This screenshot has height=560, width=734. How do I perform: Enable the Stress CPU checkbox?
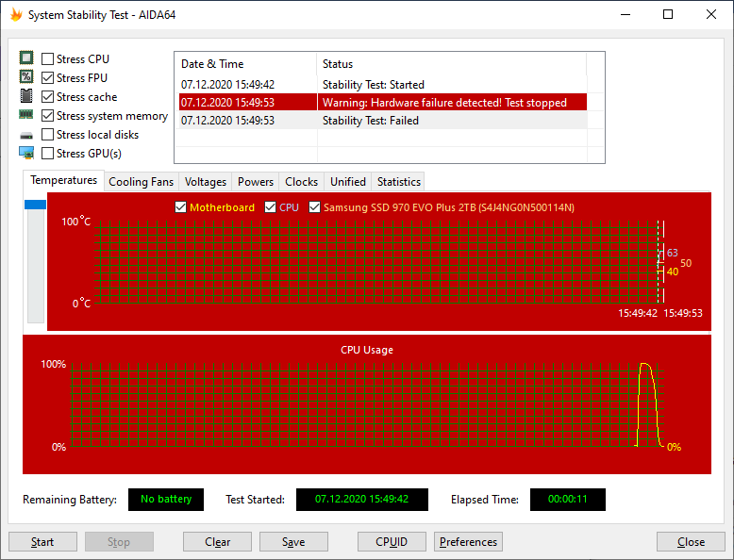coord(47,59)
